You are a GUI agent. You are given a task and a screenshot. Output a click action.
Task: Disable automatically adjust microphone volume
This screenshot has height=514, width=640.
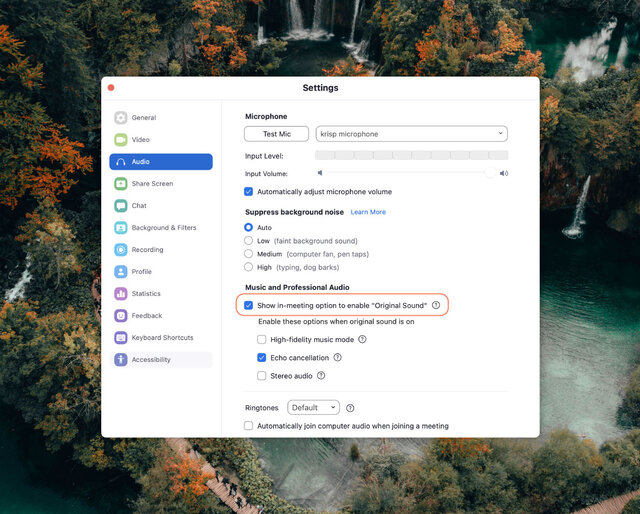click(x=248, y=191)
